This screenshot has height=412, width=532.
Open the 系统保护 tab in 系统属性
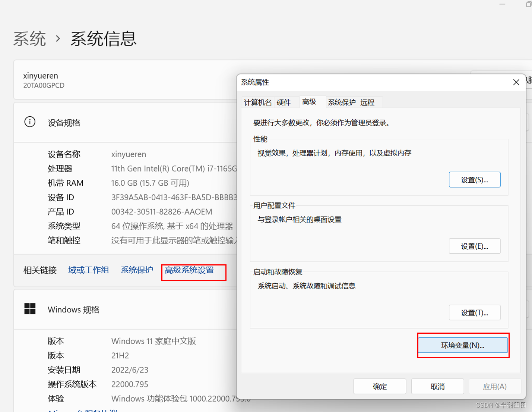coord(342,103)
